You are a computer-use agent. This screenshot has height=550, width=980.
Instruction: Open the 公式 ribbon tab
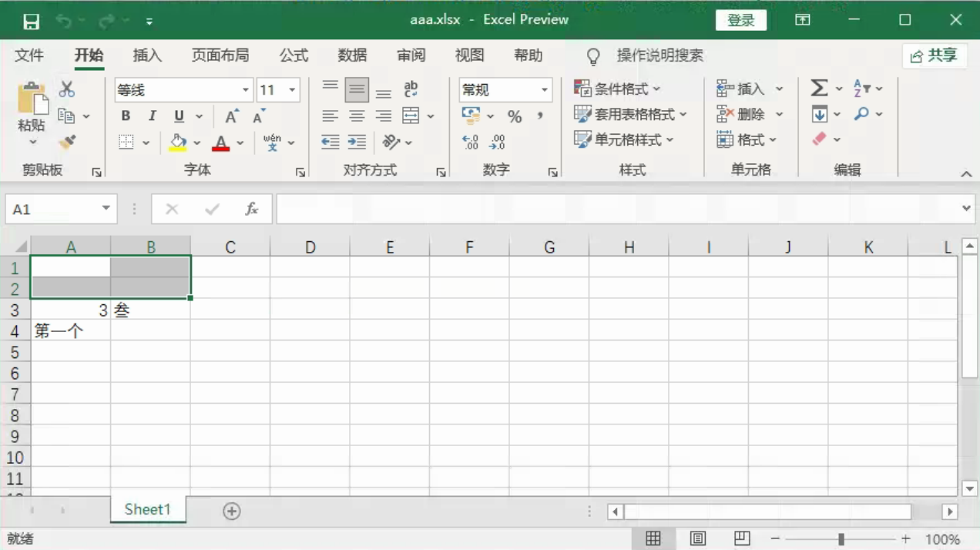point(294,55)
